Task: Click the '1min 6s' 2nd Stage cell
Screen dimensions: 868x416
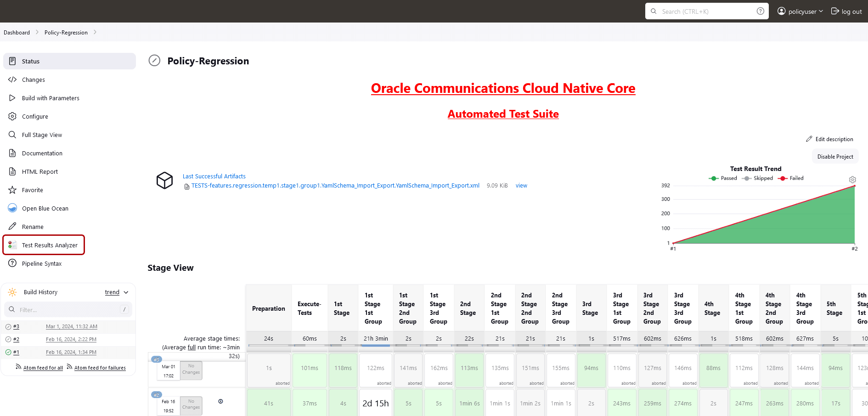Action: pyautogui.click(x=469, y=403)
